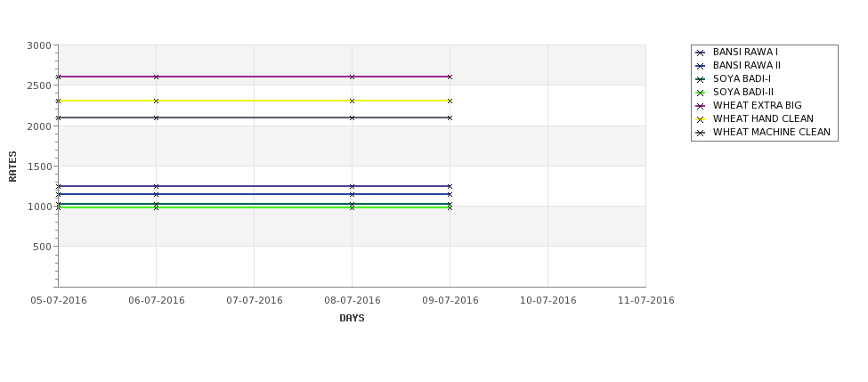The image size is (868, 382).
Task: Click the SOYA BADI-II legend marker
Action: point(701,93)
